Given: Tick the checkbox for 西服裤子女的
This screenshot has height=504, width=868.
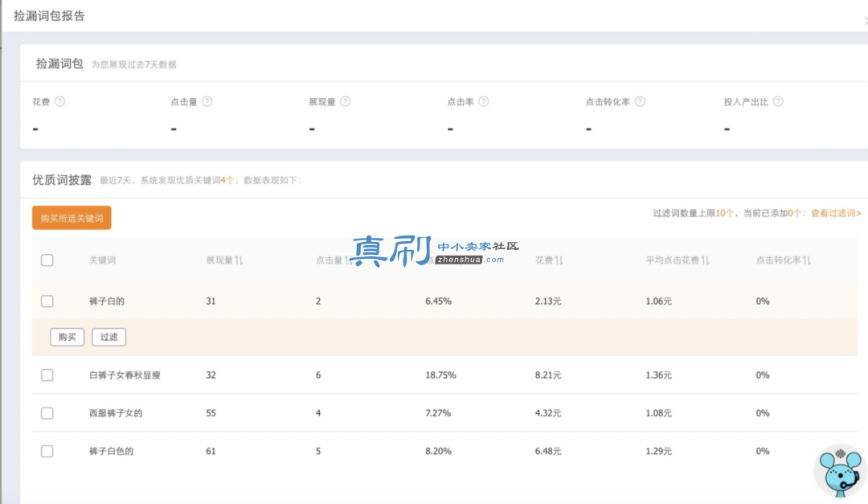Looking at the screenshot, I should [x=47, y=413].
